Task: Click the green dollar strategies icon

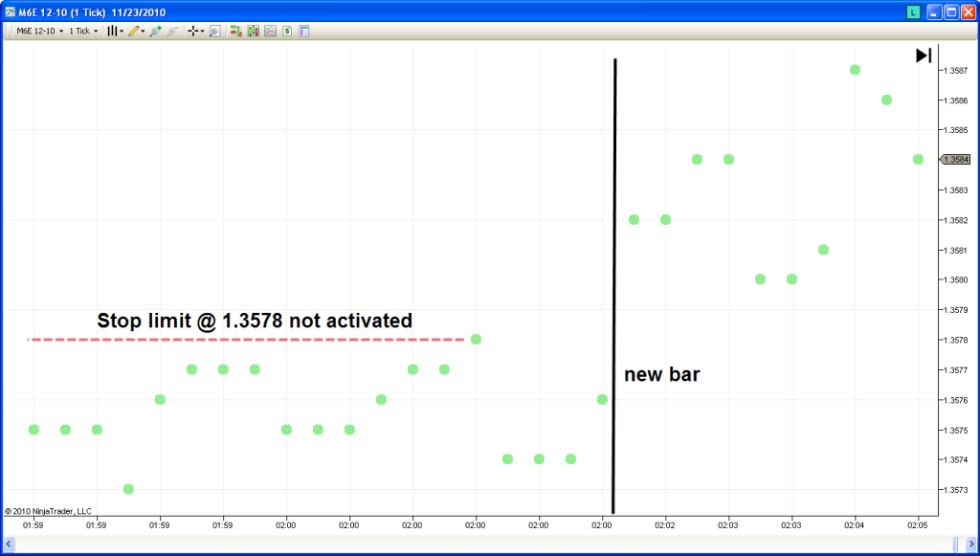Action: [x=287, y=31]
